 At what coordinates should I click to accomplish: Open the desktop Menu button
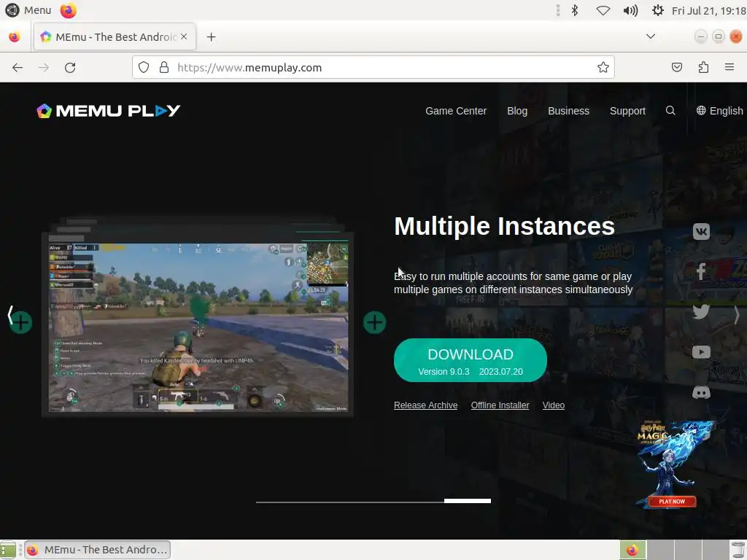pos(28,10)
